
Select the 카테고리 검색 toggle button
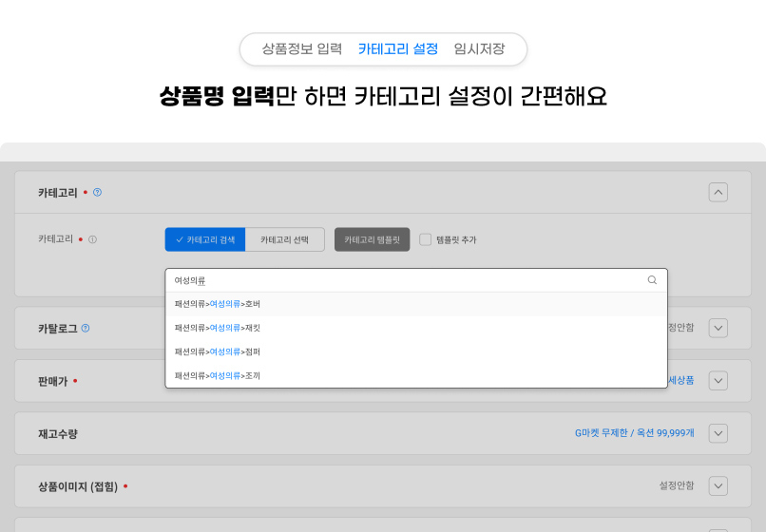[205, 239]
